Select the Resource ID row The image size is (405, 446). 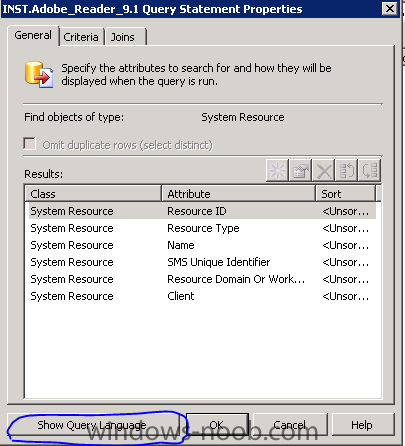202,211
